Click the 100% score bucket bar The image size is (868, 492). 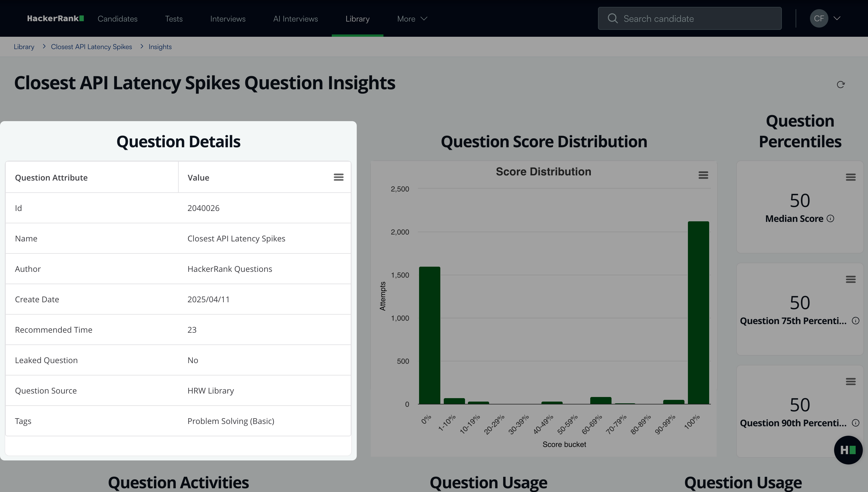(x=698, y=313)
